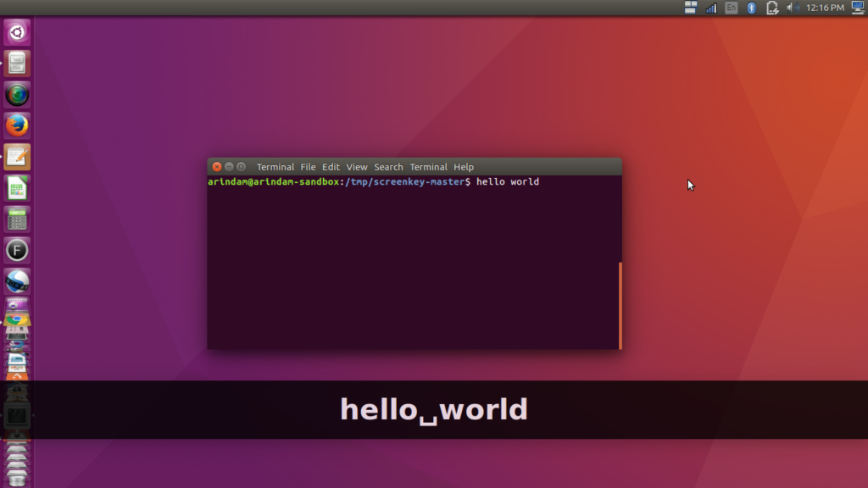
Task: Open the File menu in Terminal
Action: (x=308, y=167)
